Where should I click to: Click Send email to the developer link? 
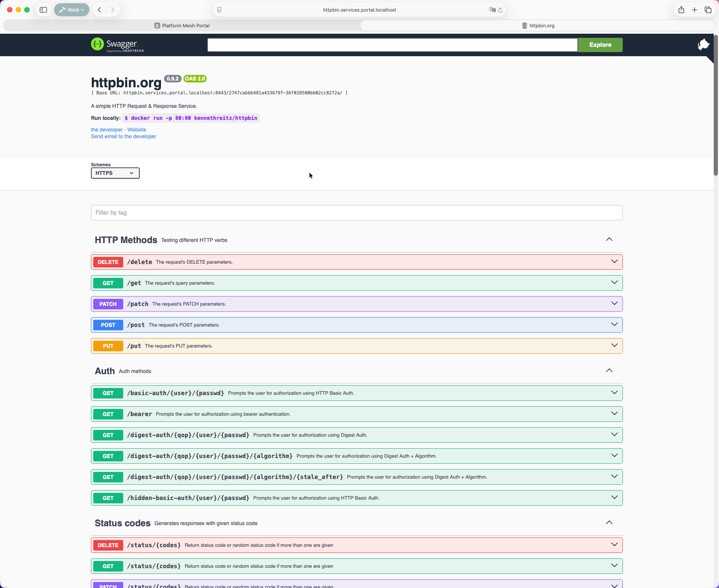click(124, 136)
